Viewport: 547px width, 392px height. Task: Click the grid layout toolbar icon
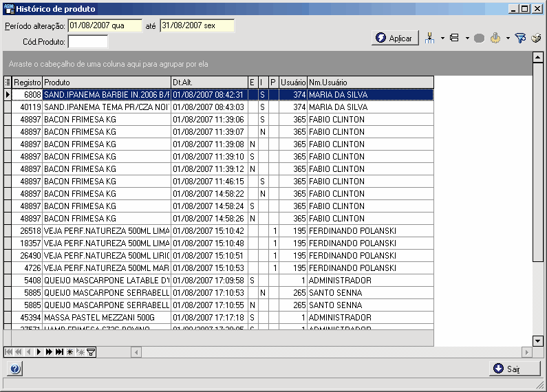pos(454,38)
